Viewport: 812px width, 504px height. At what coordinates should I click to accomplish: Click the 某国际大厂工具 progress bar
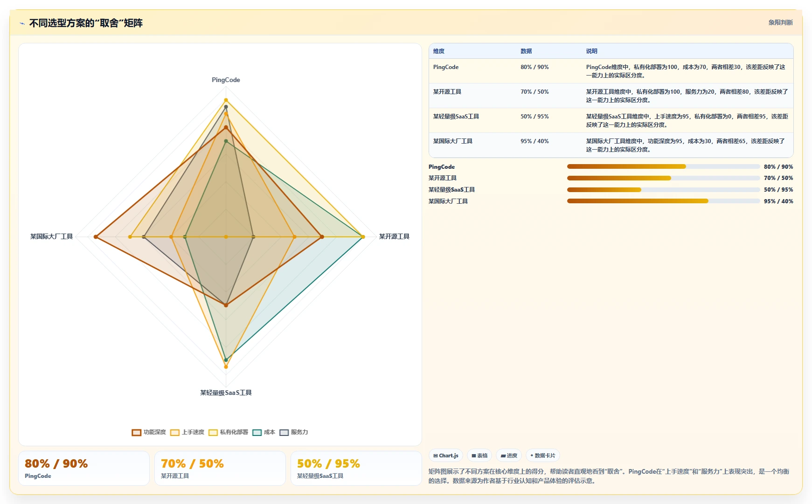(664, 201)
